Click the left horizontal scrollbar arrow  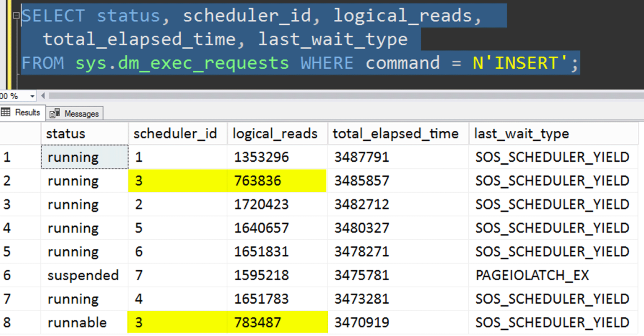pos(43,96)
